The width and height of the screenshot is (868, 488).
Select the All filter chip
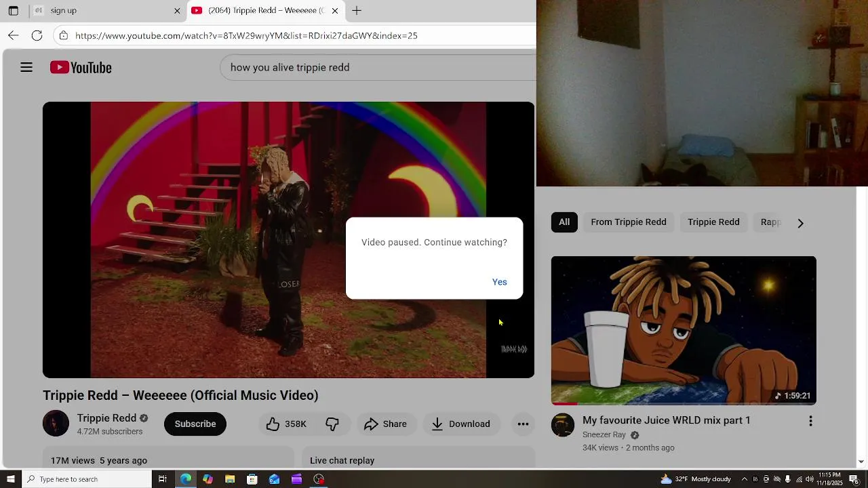(564, 222)
